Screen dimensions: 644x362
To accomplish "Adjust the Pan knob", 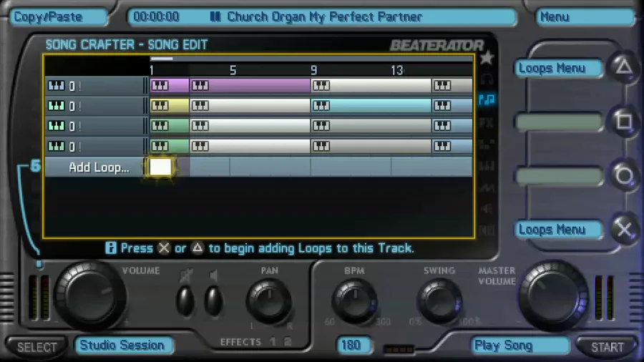I will (270, 301).
